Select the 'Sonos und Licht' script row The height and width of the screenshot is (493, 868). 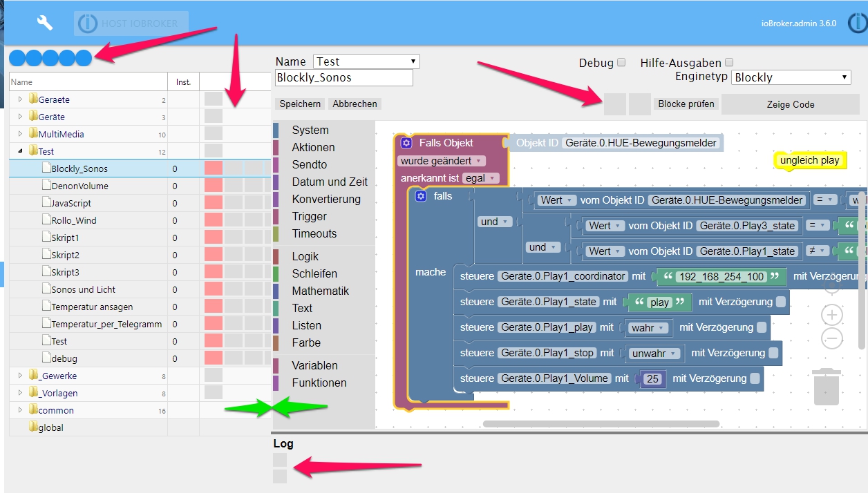[x=140, y=289]
